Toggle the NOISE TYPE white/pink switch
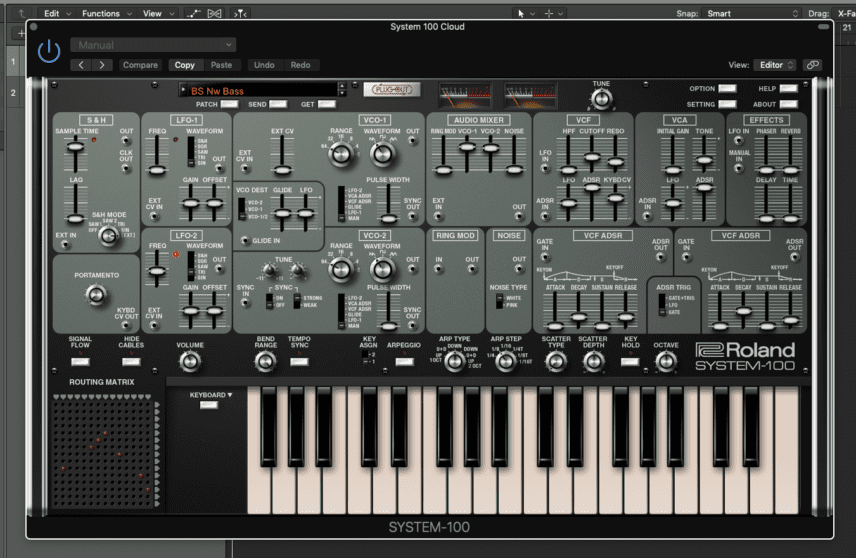The height and width of the screenshot is (558, 856). (x=499, y=301)
